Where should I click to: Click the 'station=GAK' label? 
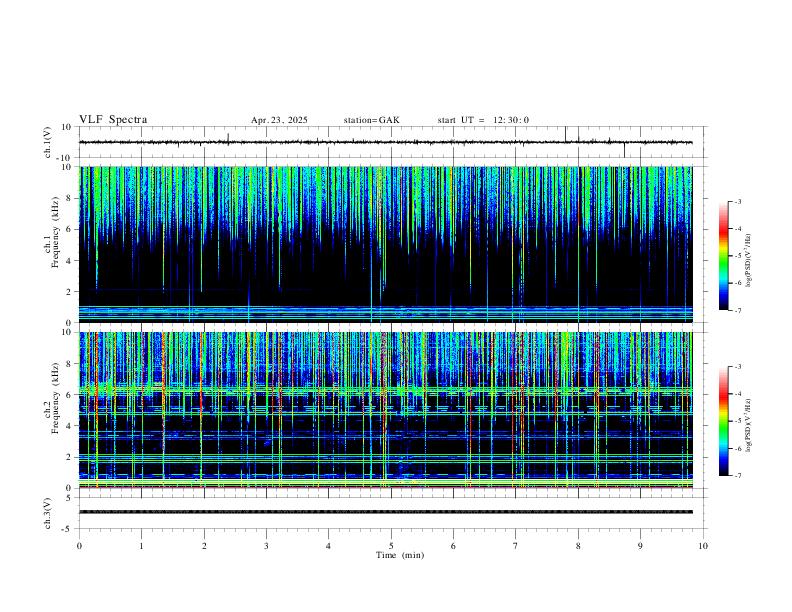[371, 120]
